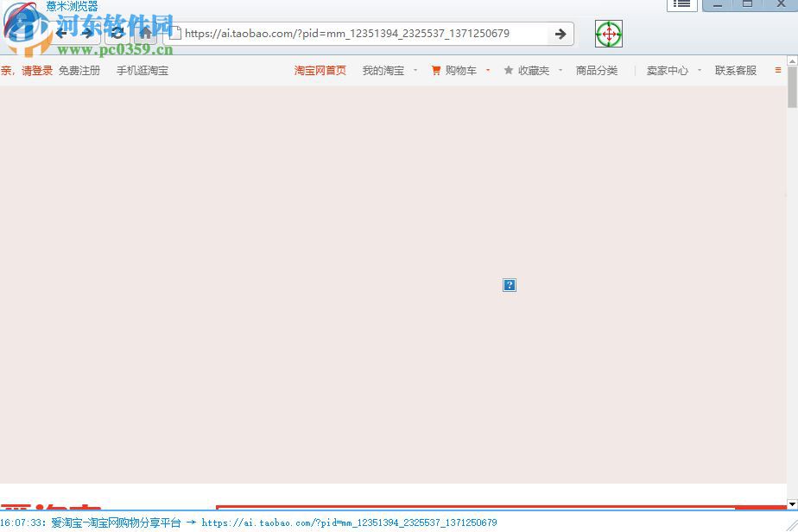Click the browser back navigation arrow
The width and height of the screenshot is (798, 532).
(61, 33)
